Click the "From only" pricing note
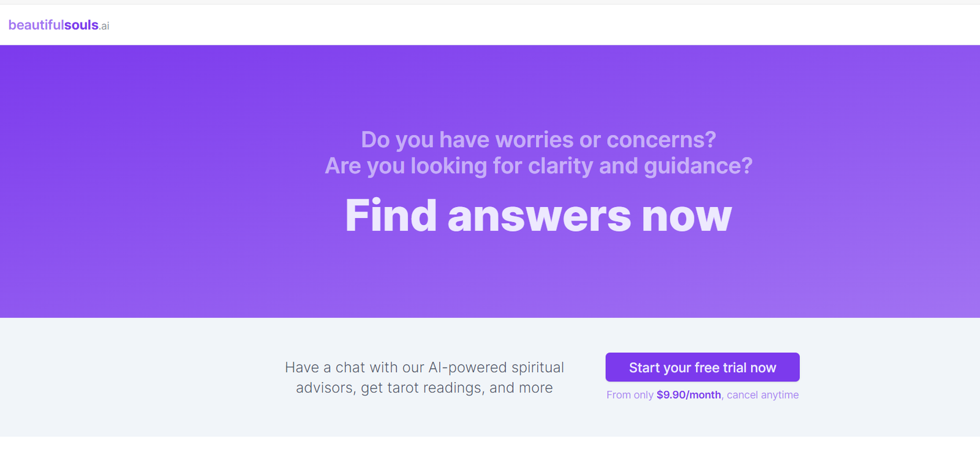 pos(630,395)
